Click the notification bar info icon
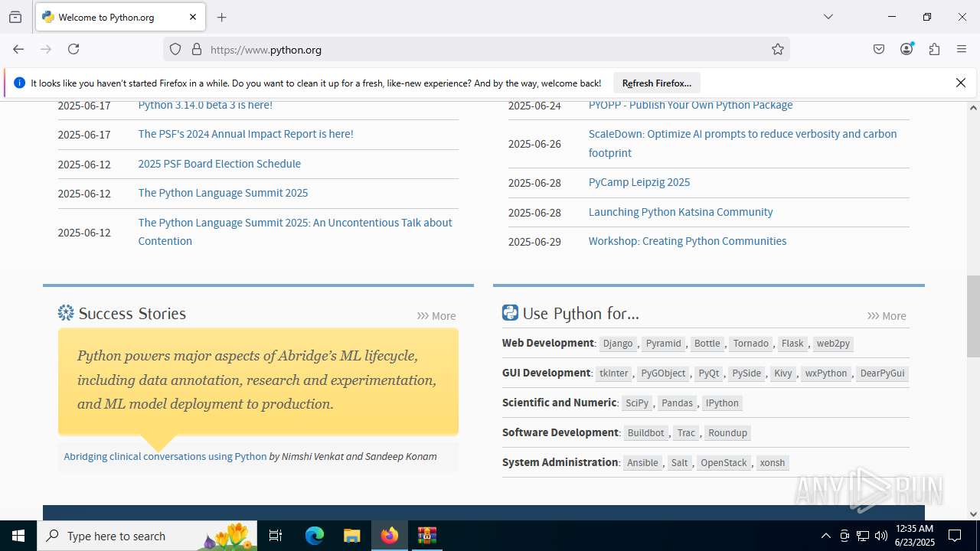The width and height of the screenshot is (980, 551). point(19,83)
